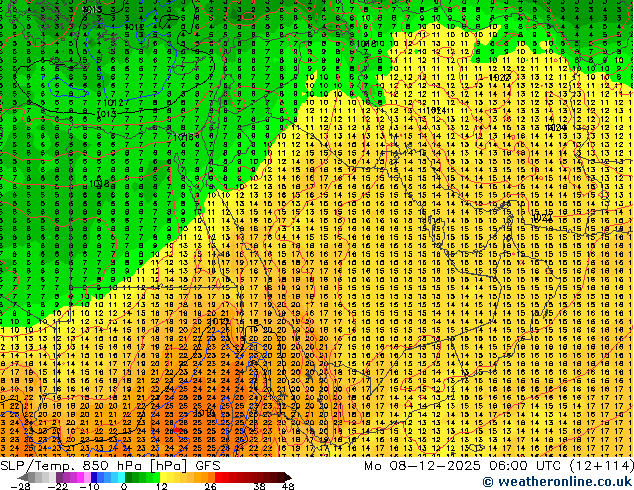Click the yellow legend swatch at 12

[163, 477]
